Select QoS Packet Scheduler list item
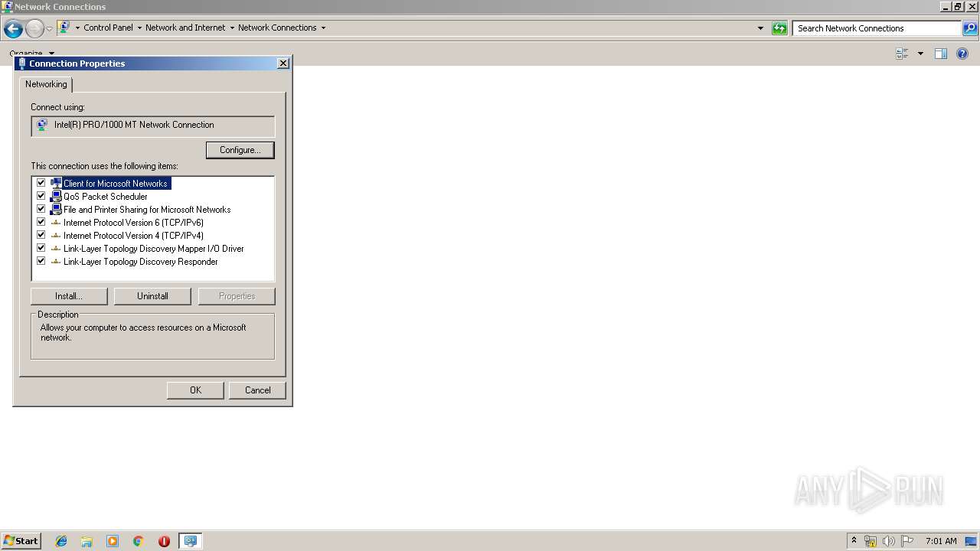The width and height of the screenshot is (980, 551). 106,197
